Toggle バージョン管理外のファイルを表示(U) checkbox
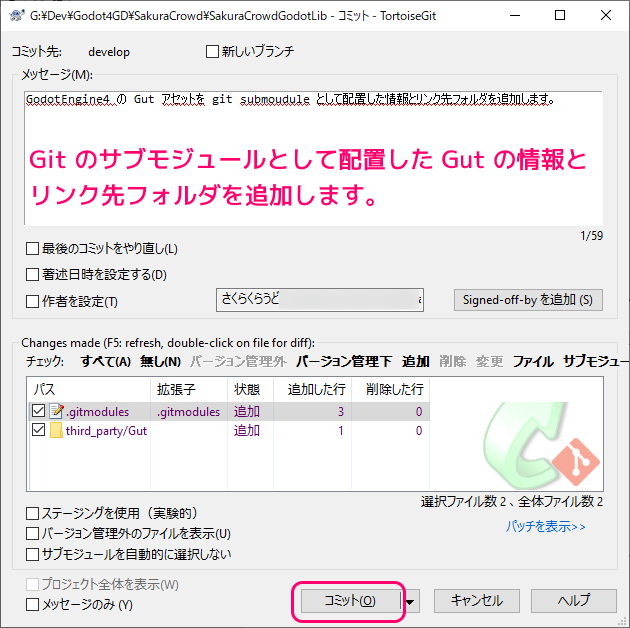Screen dimensions: 630x628 tap(32, 534)
